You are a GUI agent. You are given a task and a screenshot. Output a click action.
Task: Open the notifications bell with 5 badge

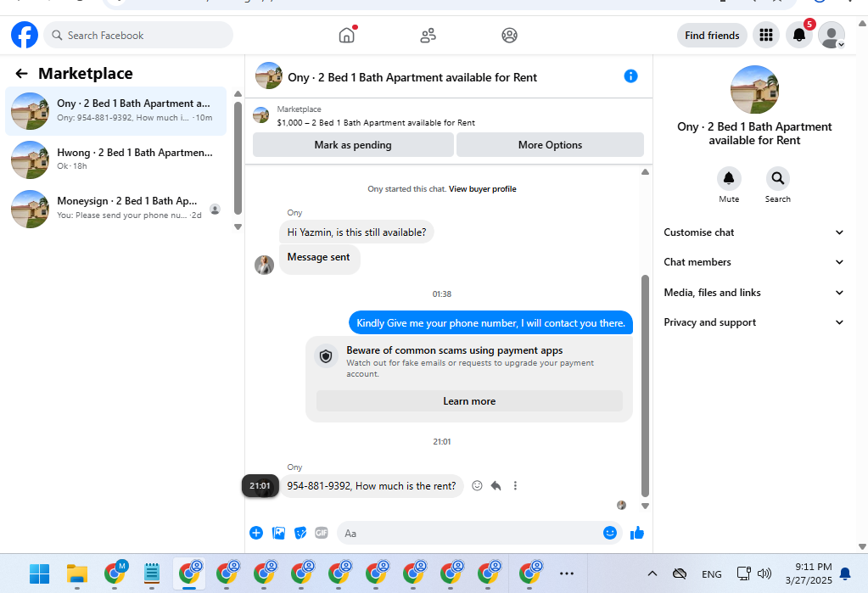799,34
